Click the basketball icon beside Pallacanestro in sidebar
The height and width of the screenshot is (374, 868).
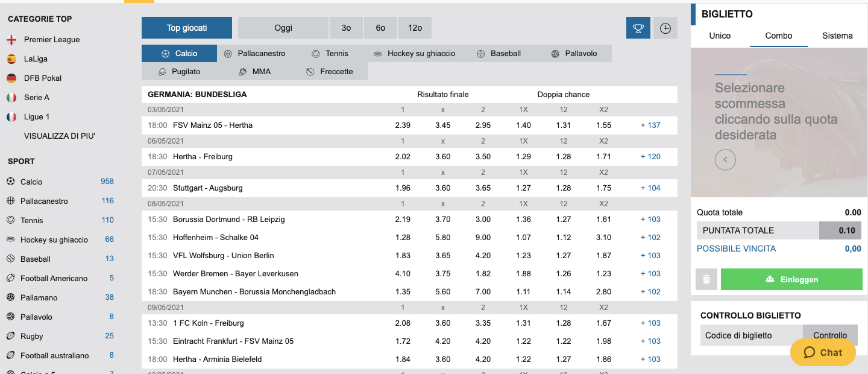pyautogui.click(x=10, y=201)
